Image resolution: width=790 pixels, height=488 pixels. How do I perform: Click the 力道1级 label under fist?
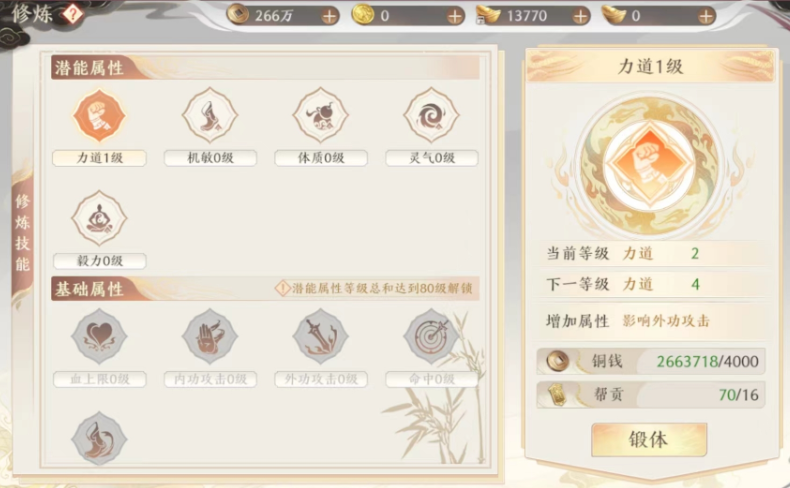99,158
